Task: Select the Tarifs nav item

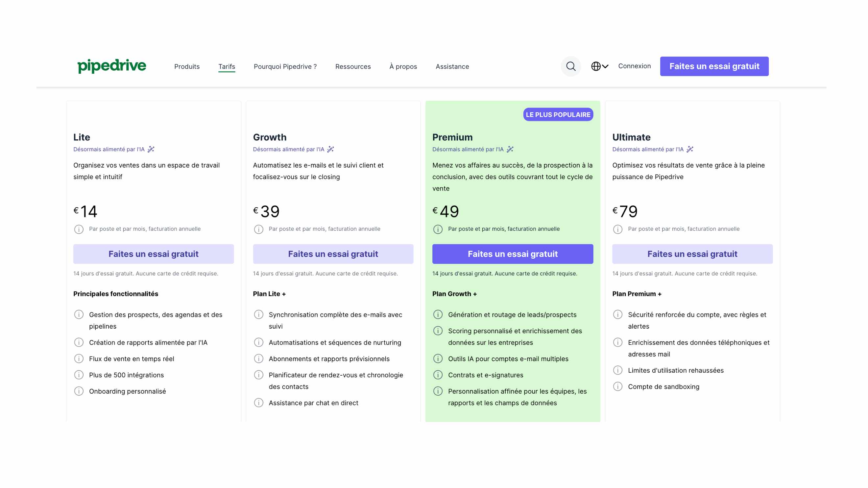Action: click(227, 66)
